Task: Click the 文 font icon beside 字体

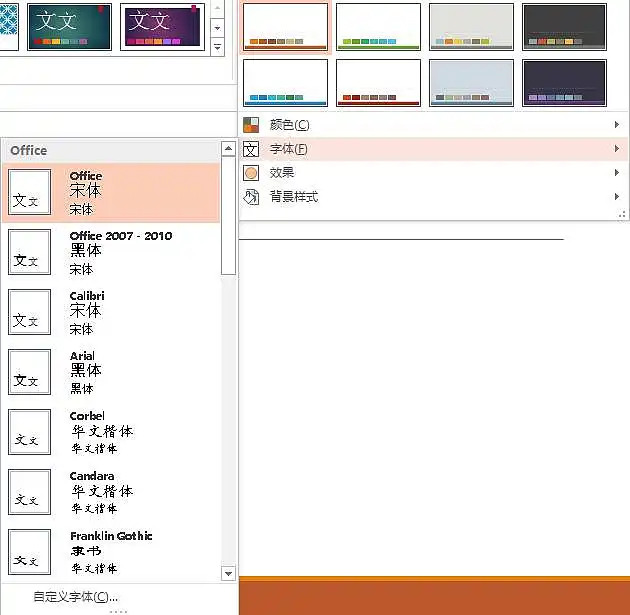Action: (x=251, y=149)
